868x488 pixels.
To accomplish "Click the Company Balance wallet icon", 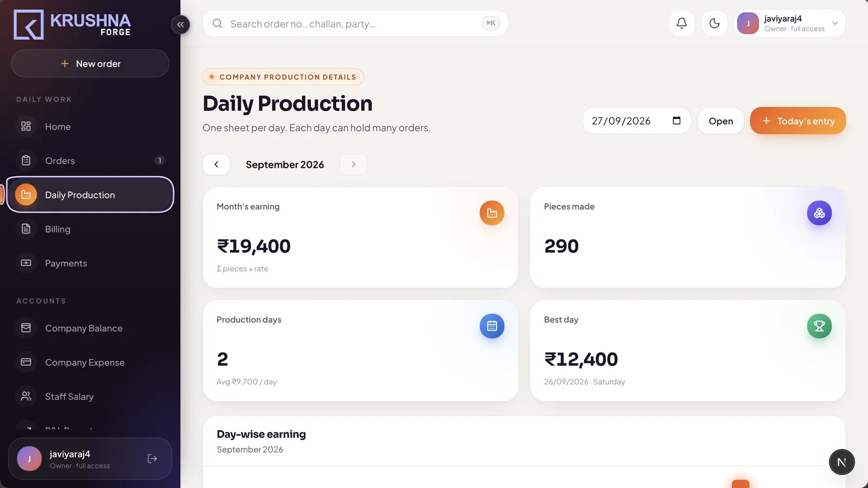I will coord(26,328).
